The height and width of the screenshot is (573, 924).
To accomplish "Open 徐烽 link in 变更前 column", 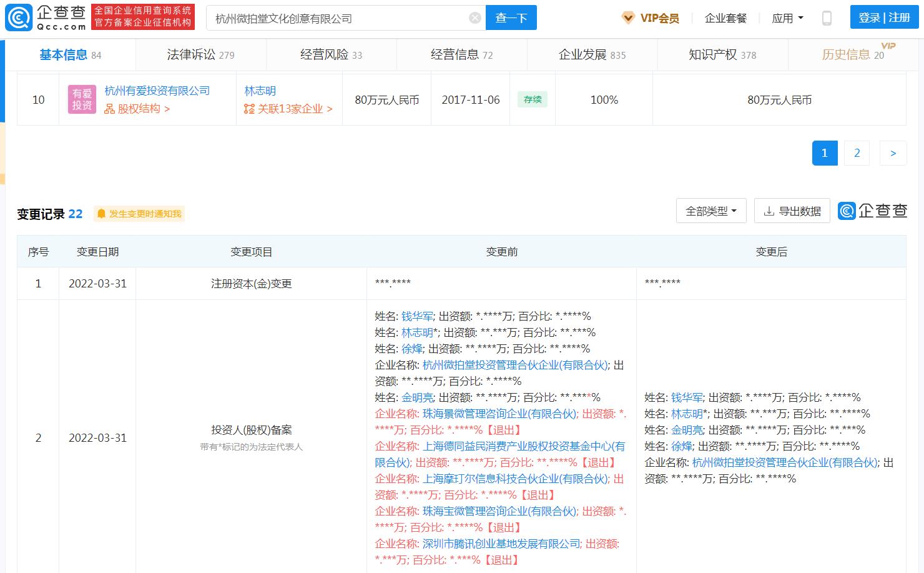I will (x=412, y=349).
